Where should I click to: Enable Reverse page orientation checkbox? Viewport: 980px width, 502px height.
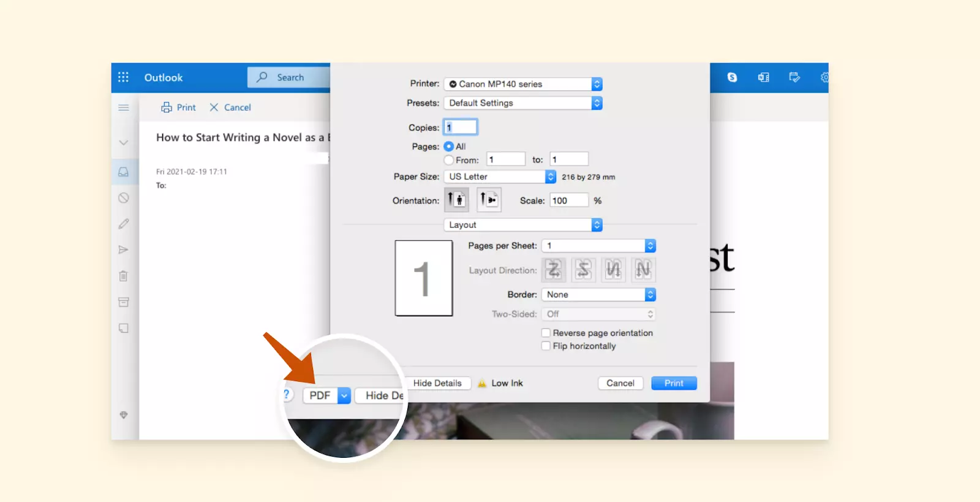[x=546, y=333]
